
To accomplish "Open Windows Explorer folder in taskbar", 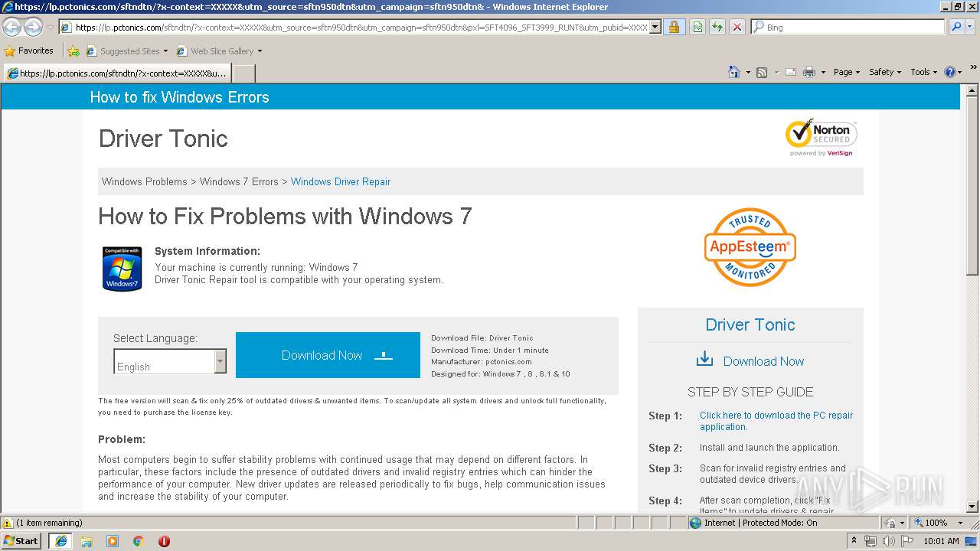I will coord(87,541).
